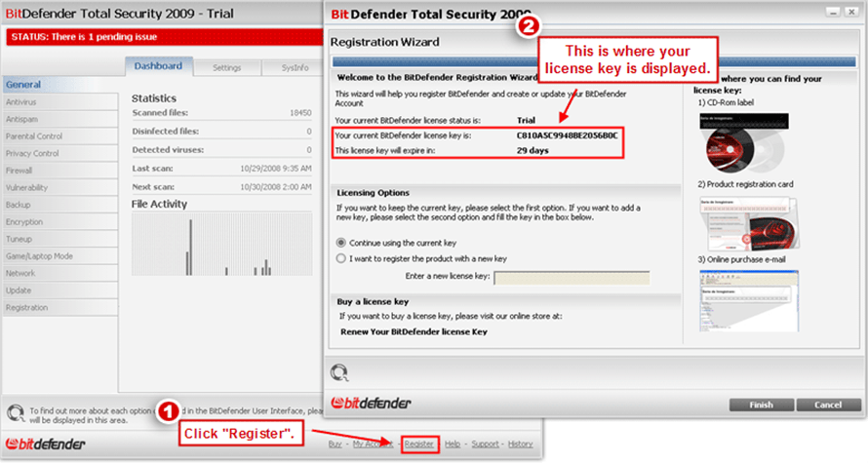
Task: Open Privacy Control in sidebar
Action: point(59,153)
